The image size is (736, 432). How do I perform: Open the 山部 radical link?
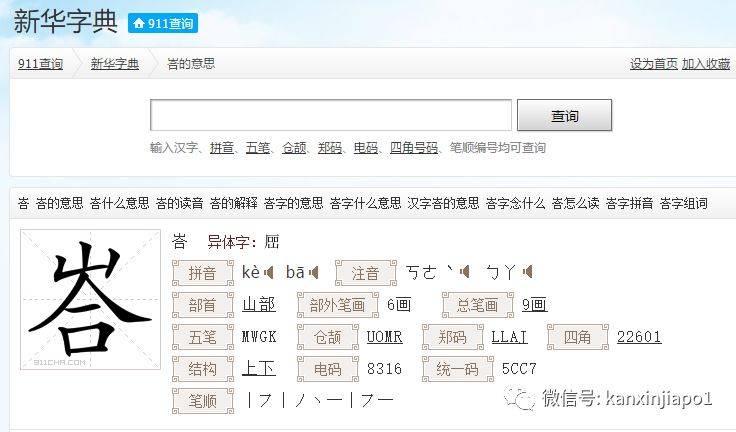coord(258,304)
